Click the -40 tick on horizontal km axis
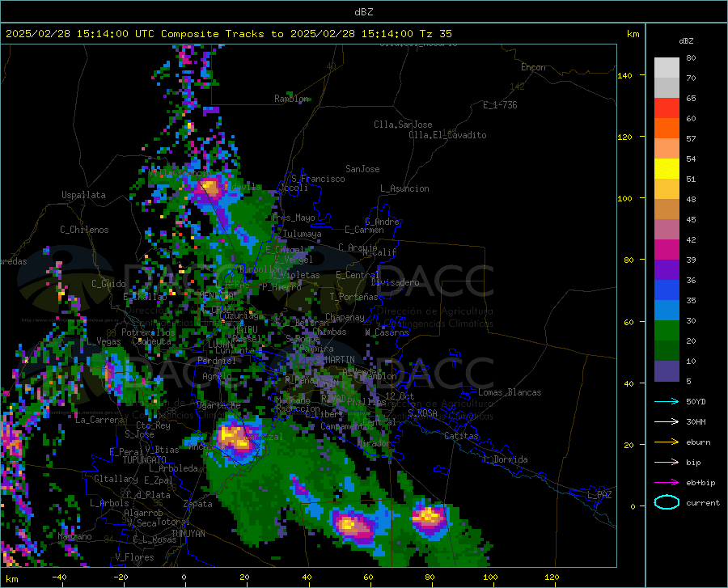This screenshot has width=728, height=588. tap(59, 577)
